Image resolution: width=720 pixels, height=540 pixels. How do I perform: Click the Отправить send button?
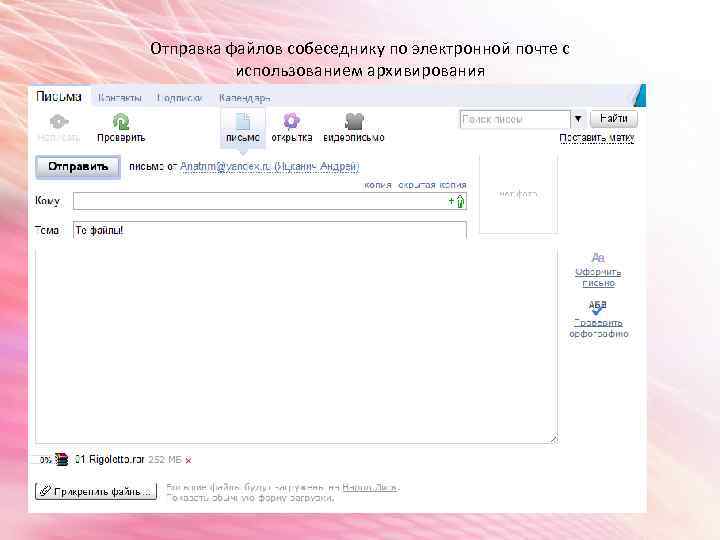pos(78,167)
